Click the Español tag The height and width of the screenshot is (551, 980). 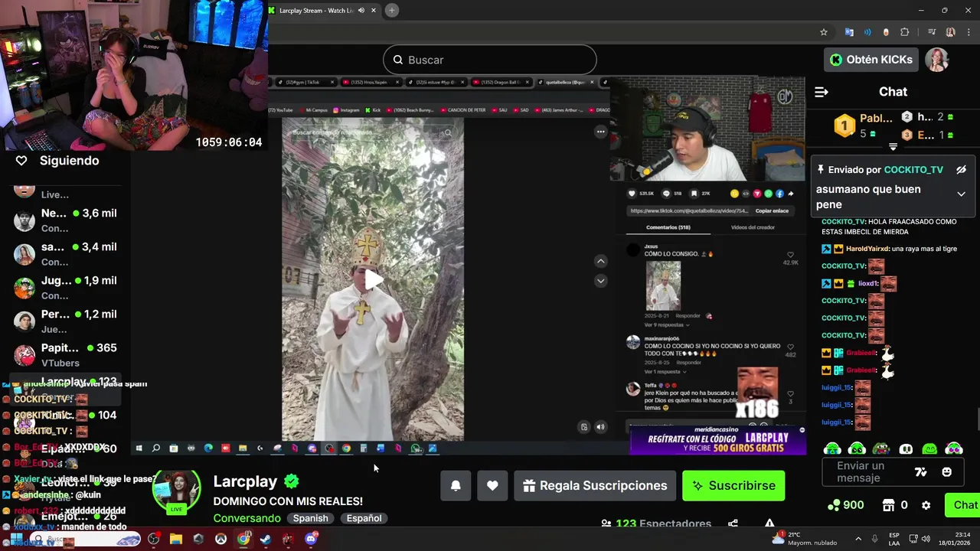click(x=364, y=518)
